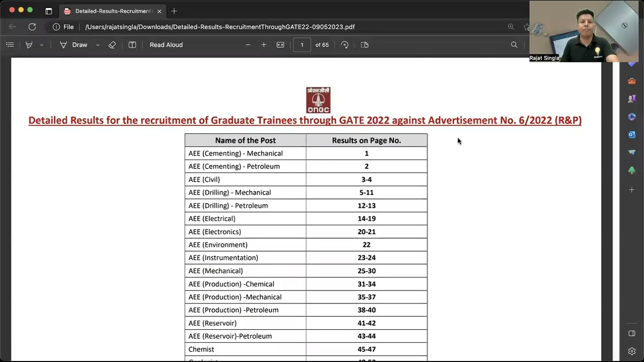Viewport: 644px width, 362px height.
Task: Click the address bar file path
Action: coord(220,27)
